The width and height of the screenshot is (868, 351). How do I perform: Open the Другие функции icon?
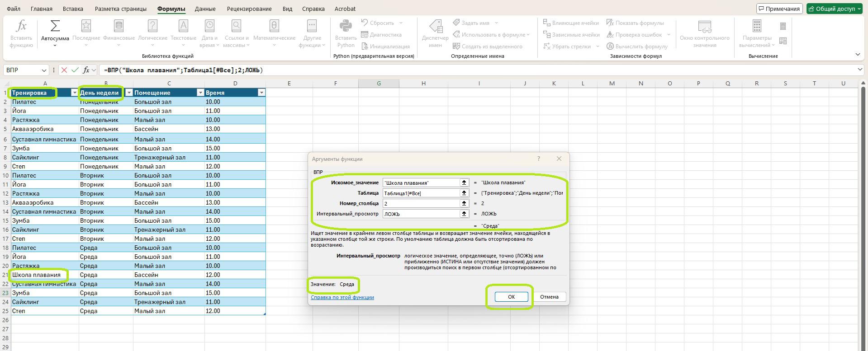pyautogui.click(x=312, y=26)
